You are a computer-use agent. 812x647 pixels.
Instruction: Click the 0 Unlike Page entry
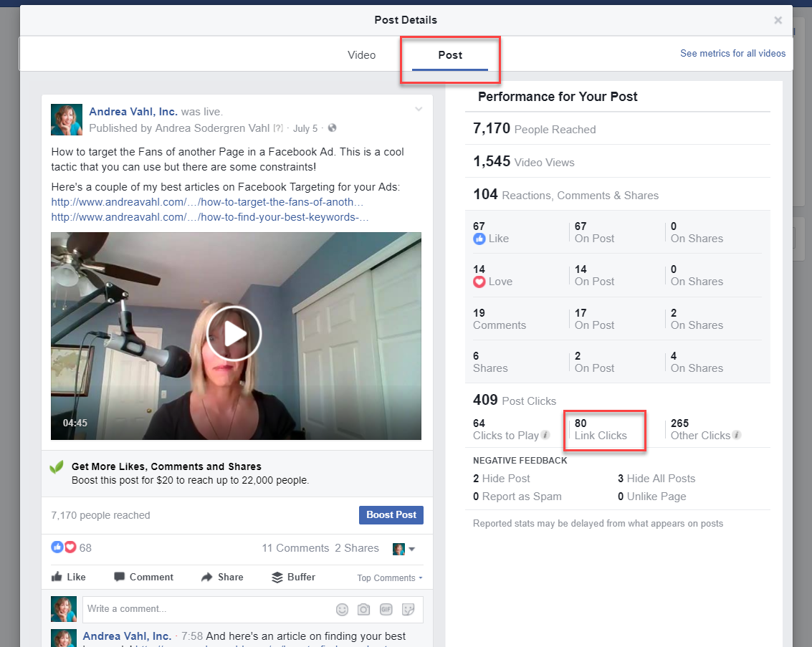[652, 497]
